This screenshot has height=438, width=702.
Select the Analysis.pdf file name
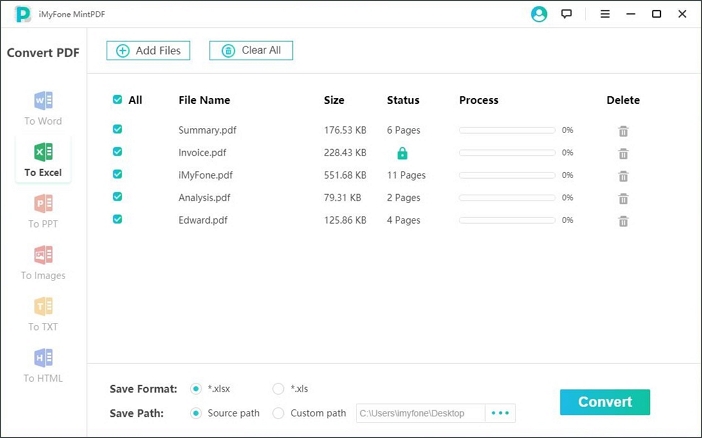pyautogui.click(x=204, y=198)
